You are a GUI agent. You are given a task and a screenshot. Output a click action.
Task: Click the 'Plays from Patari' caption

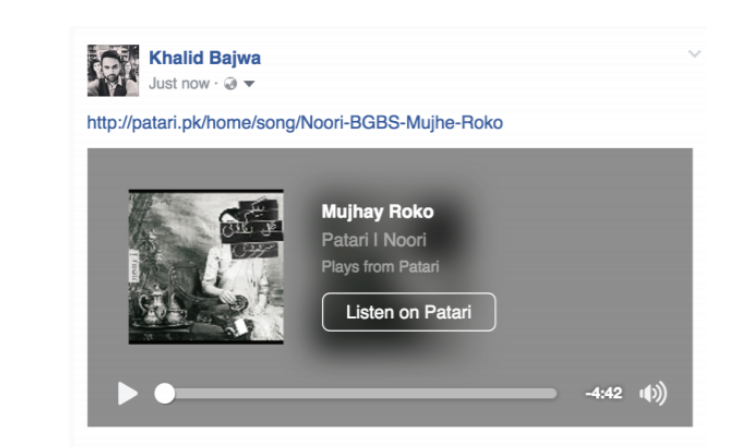[x=380, y=266]
